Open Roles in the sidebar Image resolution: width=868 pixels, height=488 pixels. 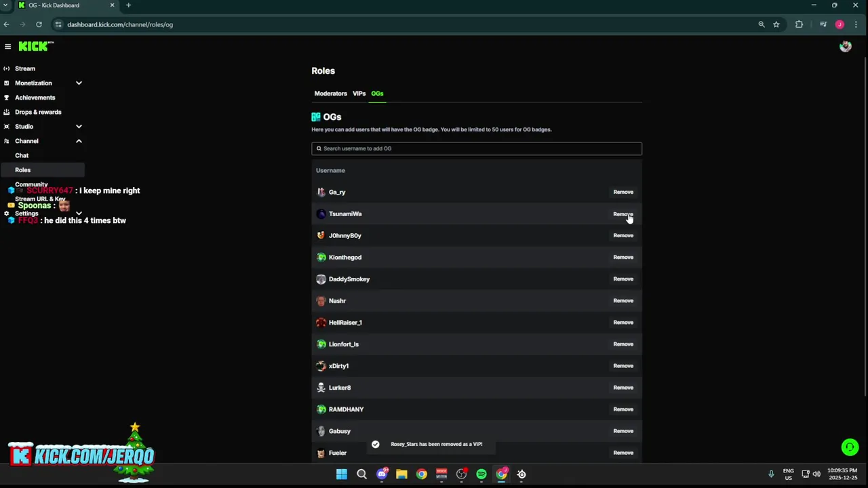click(x=42, y=170)
